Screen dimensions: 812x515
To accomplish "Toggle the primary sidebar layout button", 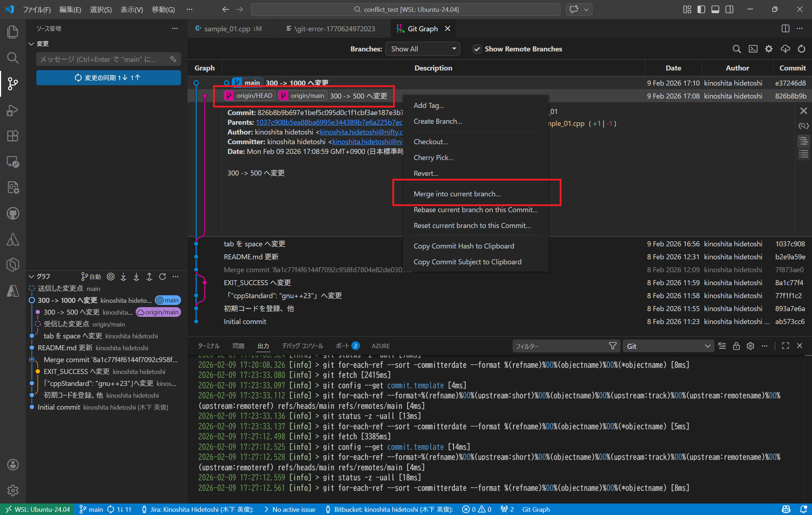I will (x=701, y=9).
